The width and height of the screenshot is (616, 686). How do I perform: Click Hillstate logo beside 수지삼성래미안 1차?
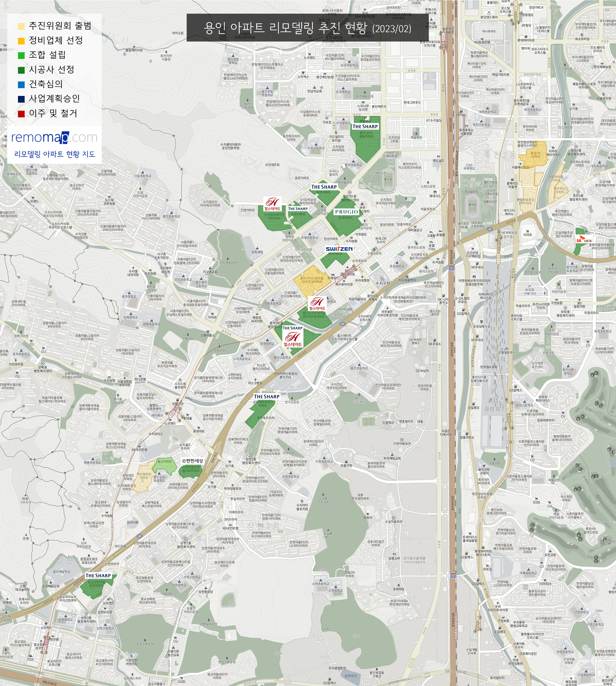272,204
